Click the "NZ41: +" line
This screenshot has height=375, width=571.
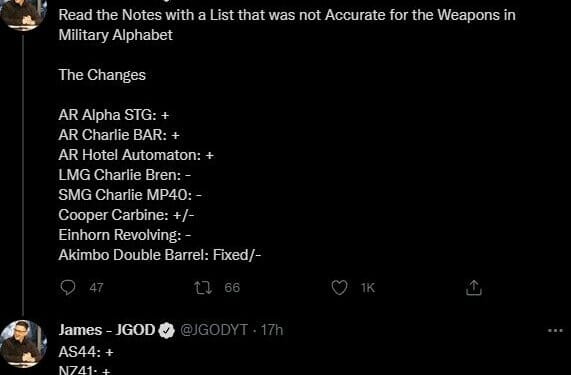84,370
